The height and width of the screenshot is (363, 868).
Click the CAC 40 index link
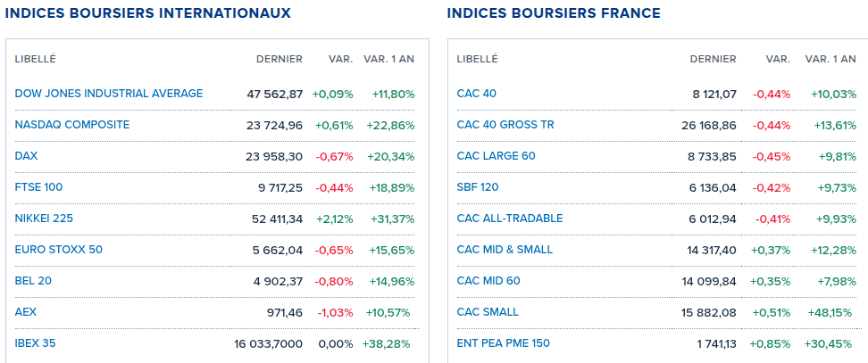pyautogui.click(x=477, y=94)
